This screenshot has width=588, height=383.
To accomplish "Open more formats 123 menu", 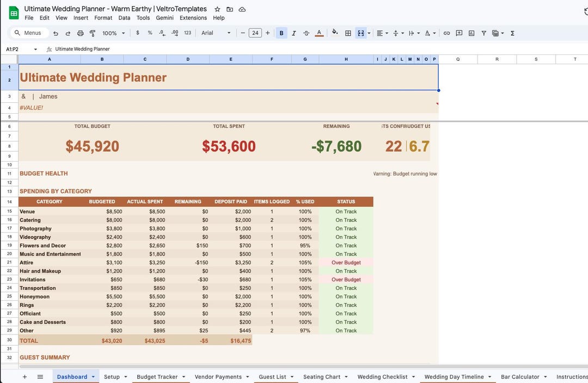I will click(x=187, y=33).
